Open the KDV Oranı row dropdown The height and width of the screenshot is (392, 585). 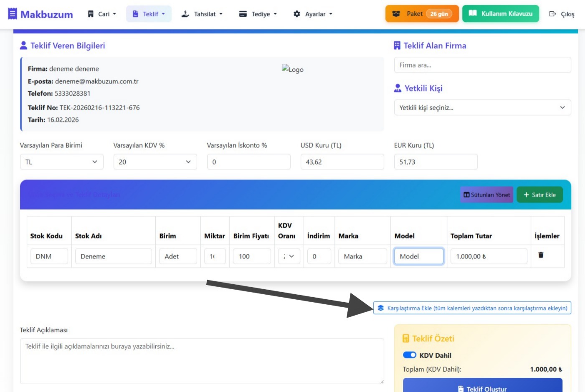[289, 256]
